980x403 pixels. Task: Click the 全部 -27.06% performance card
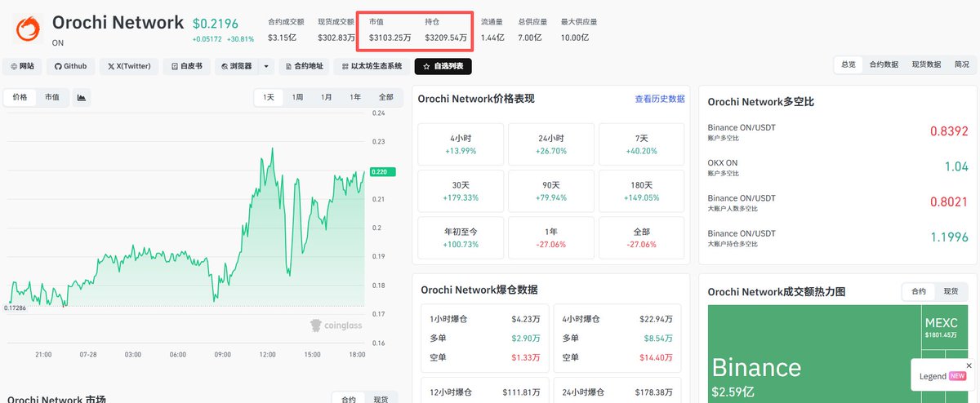click(x=642, y=237)
